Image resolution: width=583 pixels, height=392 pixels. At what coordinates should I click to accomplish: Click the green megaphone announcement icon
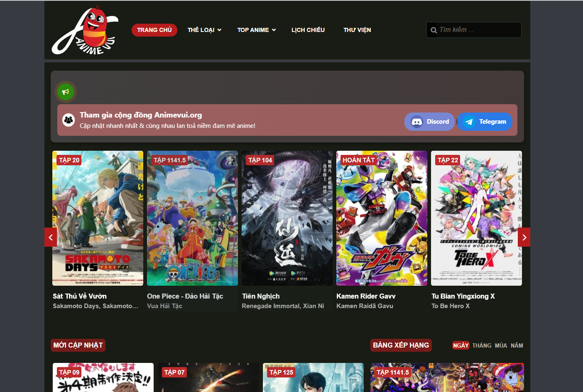tap(66, 92)
